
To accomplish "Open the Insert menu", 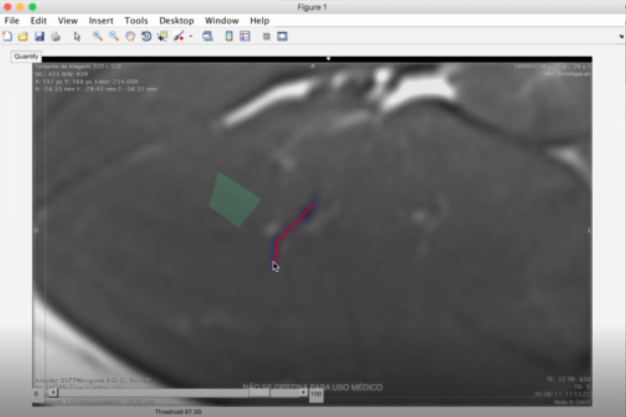I will tap(101, 20).
